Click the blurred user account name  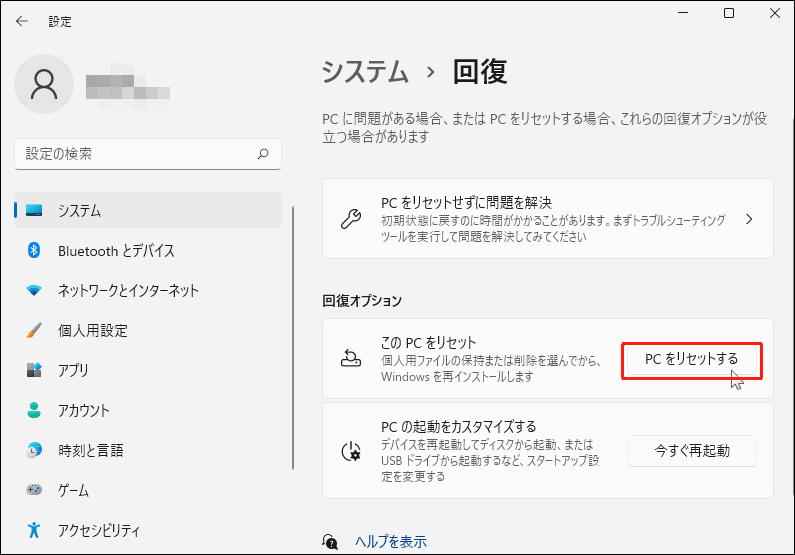click(x=128, y=87)
